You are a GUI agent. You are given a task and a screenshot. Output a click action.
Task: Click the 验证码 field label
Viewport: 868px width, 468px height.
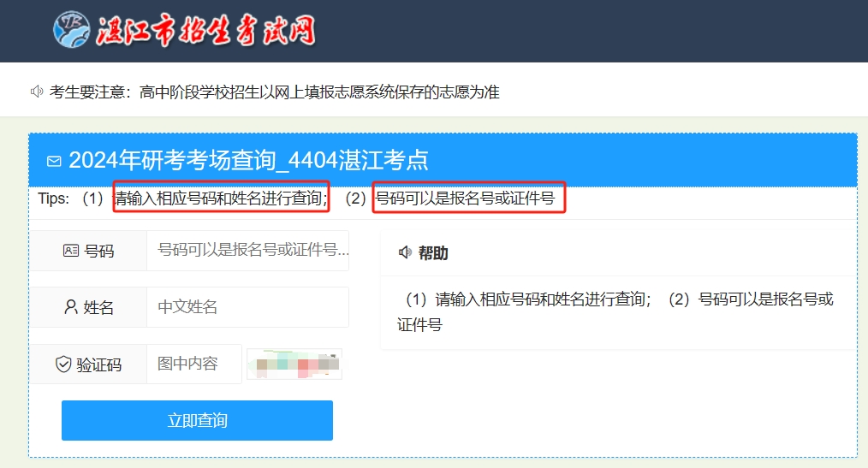[98, 364]
